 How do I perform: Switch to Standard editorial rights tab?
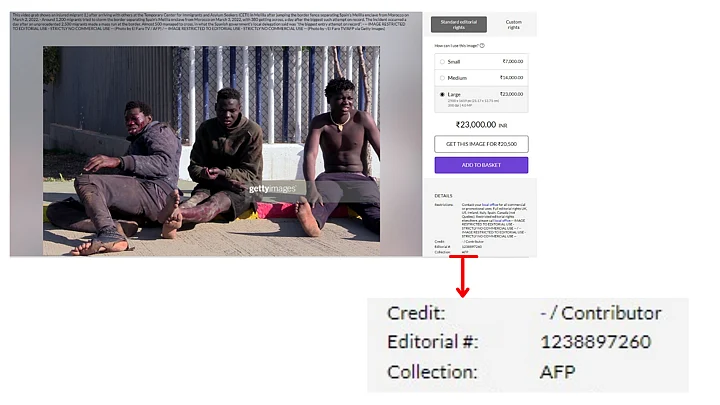click(459, 24)
